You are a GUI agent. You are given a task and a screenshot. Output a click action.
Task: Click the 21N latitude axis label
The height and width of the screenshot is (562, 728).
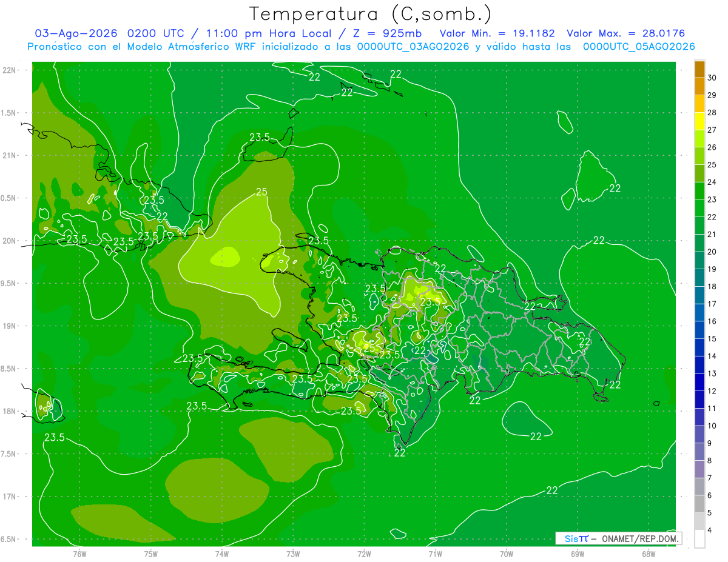point(10,155)
